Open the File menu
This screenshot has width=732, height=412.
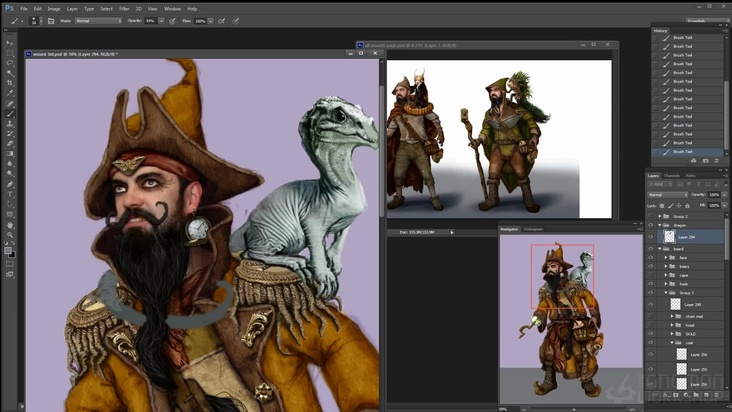click(x=24, y=9)
